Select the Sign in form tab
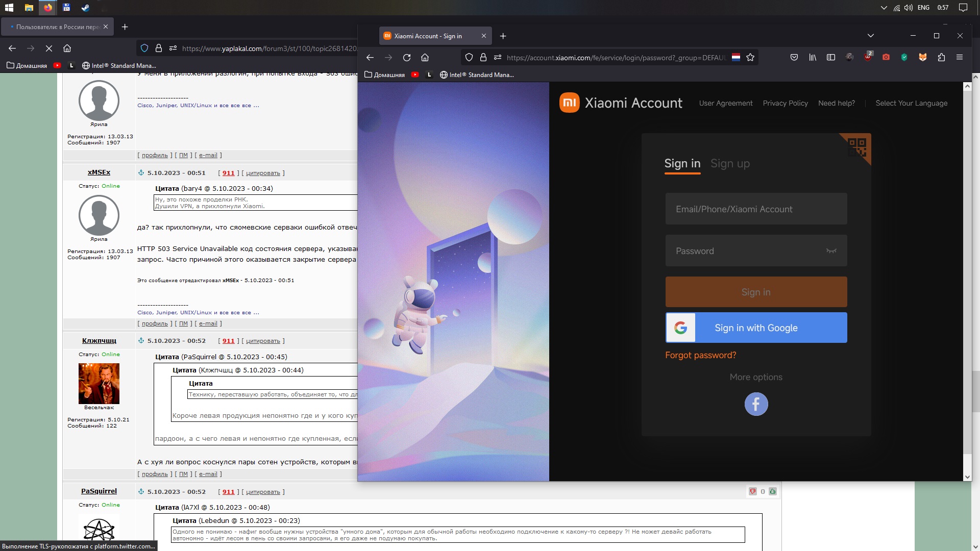Image resolution: width=980 pixels, height=551 pixels. pyautogui.click(x=682, y=163)
